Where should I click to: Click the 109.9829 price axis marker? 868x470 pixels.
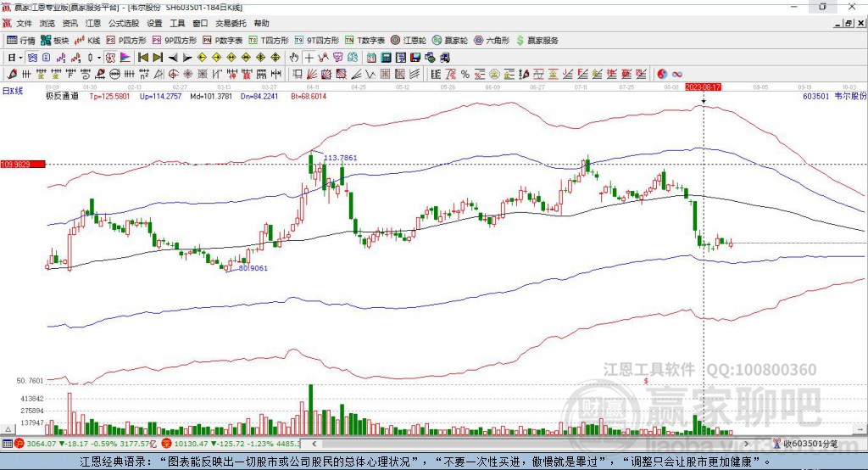click(x=23, y=164)
